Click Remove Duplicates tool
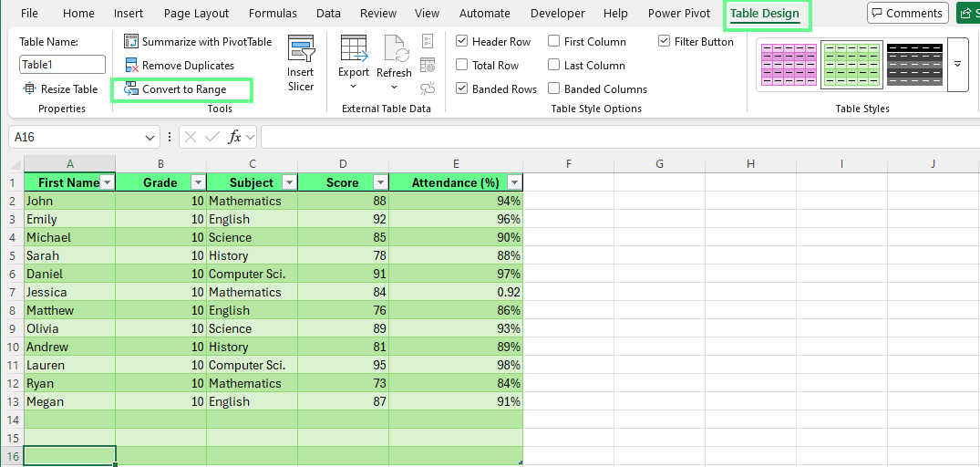The height and width of the screenshot is (467, 980). point(180,66)
